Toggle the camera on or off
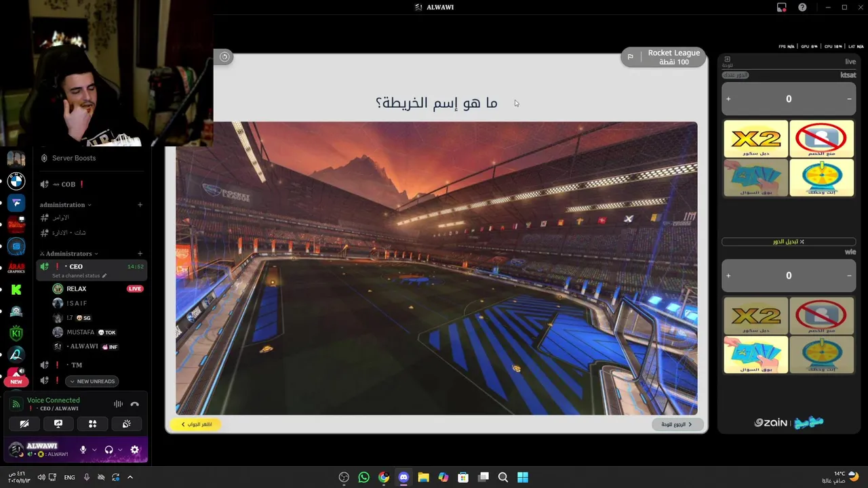 point(24,424)
